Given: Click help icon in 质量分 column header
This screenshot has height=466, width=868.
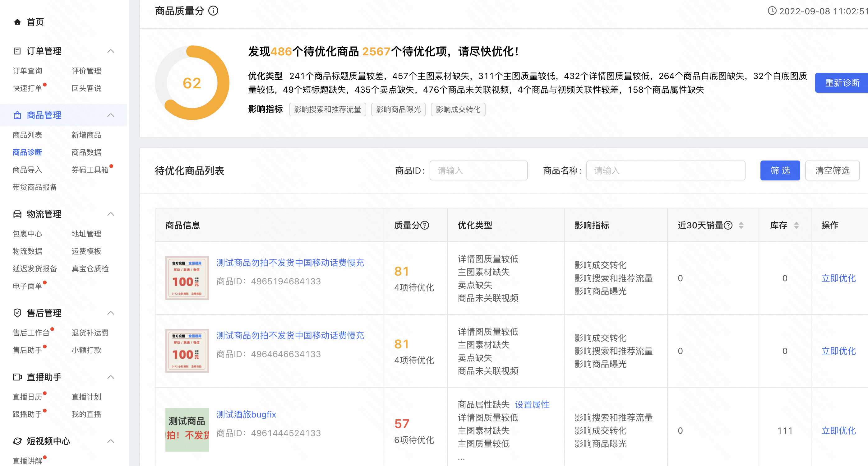Looking at the screenshot, I should coord(425,225).
